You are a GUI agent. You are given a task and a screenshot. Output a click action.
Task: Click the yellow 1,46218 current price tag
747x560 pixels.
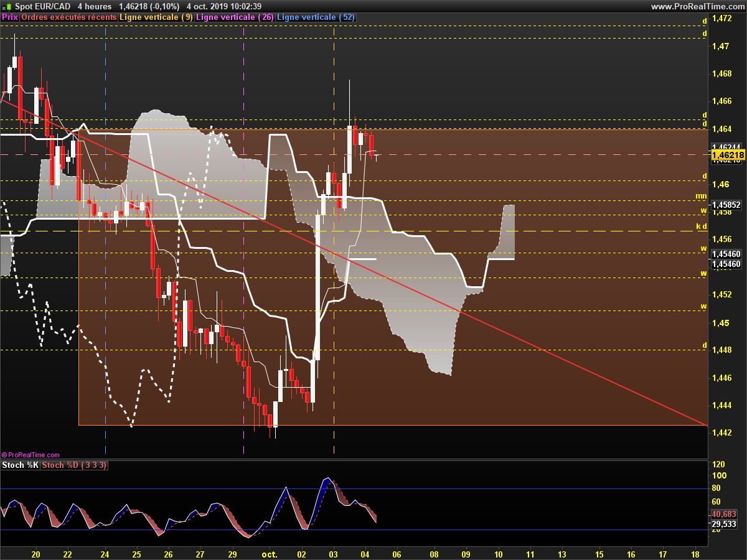728,154
